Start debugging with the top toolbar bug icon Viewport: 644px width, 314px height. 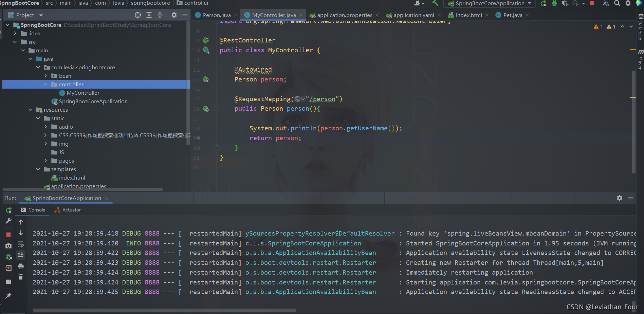pos(554,3)
